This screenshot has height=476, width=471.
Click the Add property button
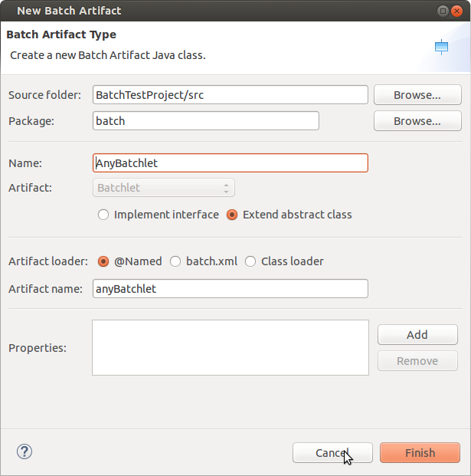[417, 335]
